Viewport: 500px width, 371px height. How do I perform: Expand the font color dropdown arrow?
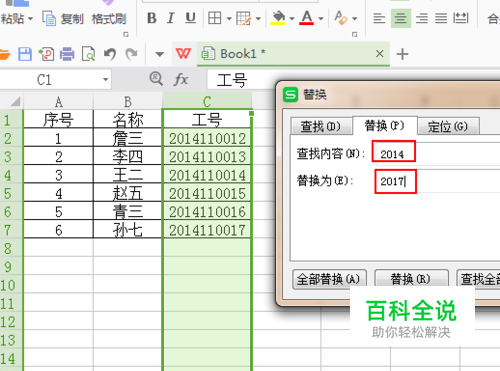[321, 19]
